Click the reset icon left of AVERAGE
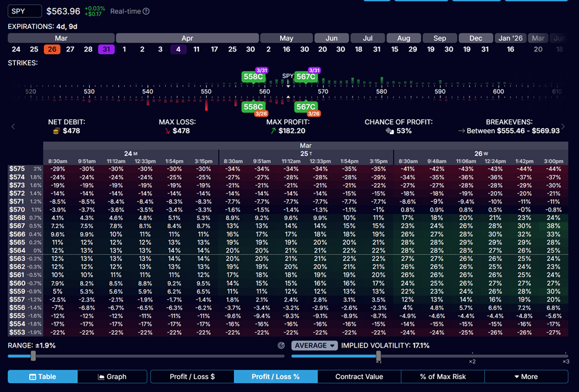Viewport: 579px width, 392px height. click(281, 346)
